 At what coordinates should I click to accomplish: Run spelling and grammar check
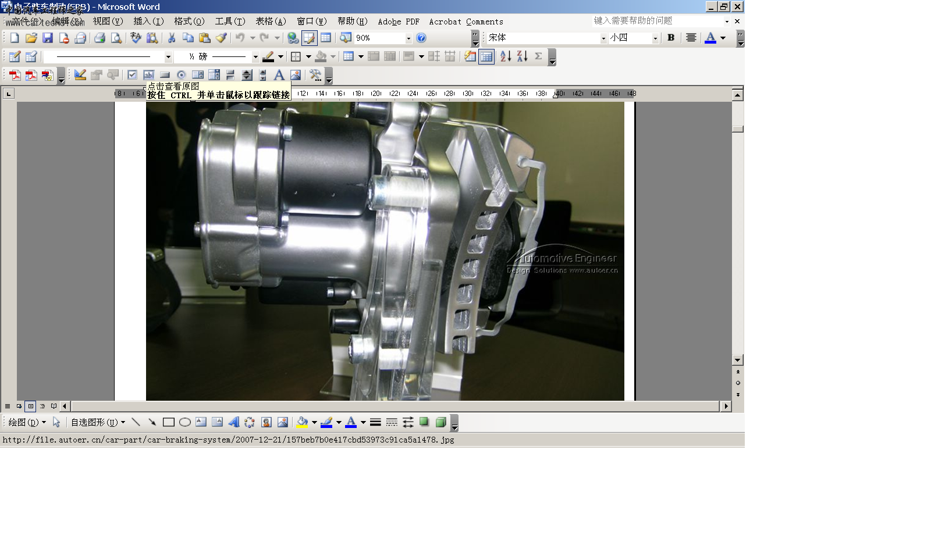[x=136, y=38]
